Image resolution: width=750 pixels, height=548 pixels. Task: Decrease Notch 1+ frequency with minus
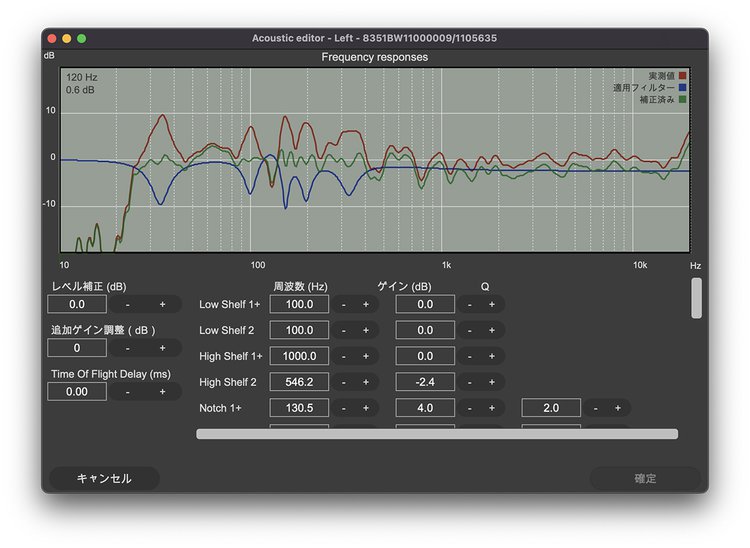343,408
